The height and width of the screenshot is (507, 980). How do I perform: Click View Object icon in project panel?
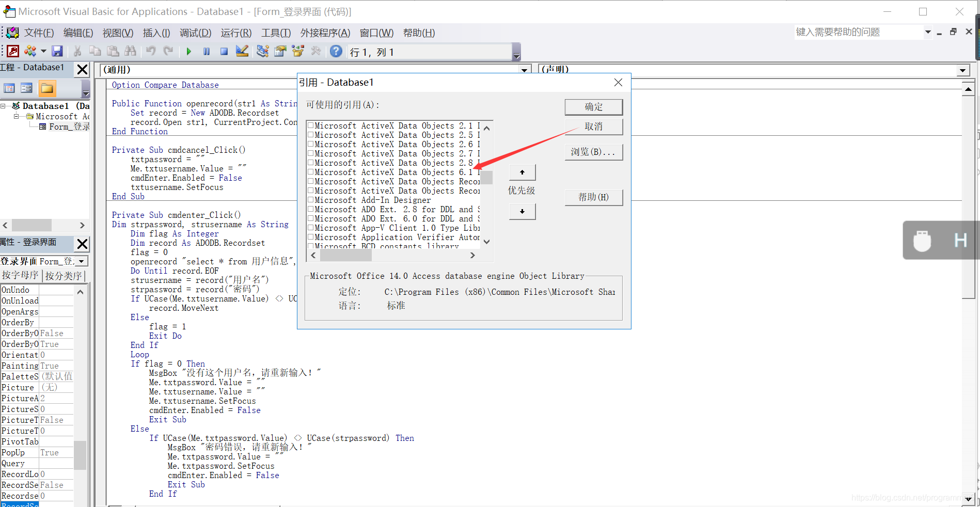pyautogui.click(x=26, y=88)
